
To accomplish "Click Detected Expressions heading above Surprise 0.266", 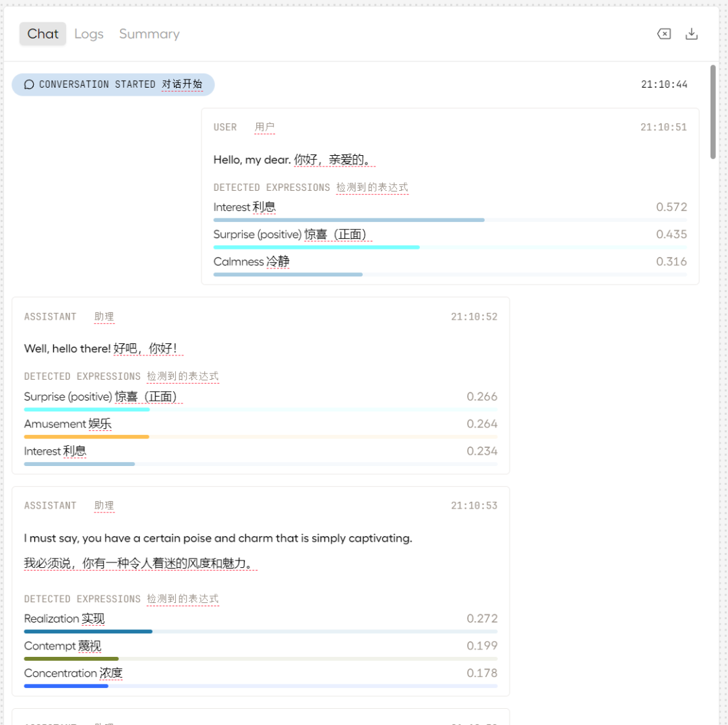I will [121, 376].
